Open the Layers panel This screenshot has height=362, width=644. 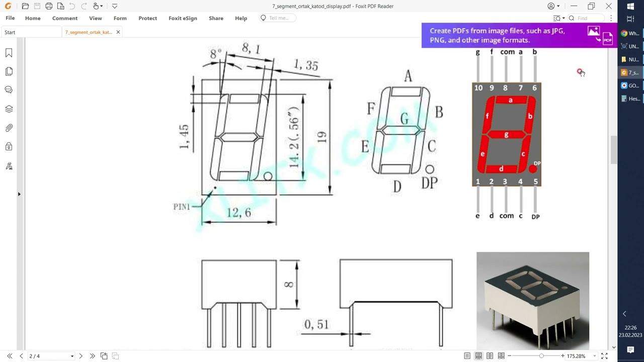[9, 109]
